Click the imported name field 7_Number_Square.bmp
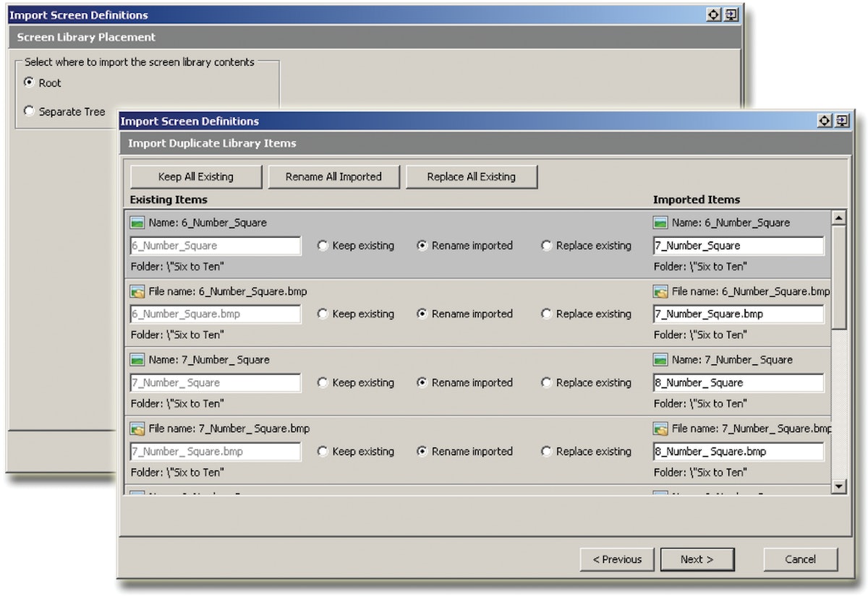868x597 pixels. point(738,314)
